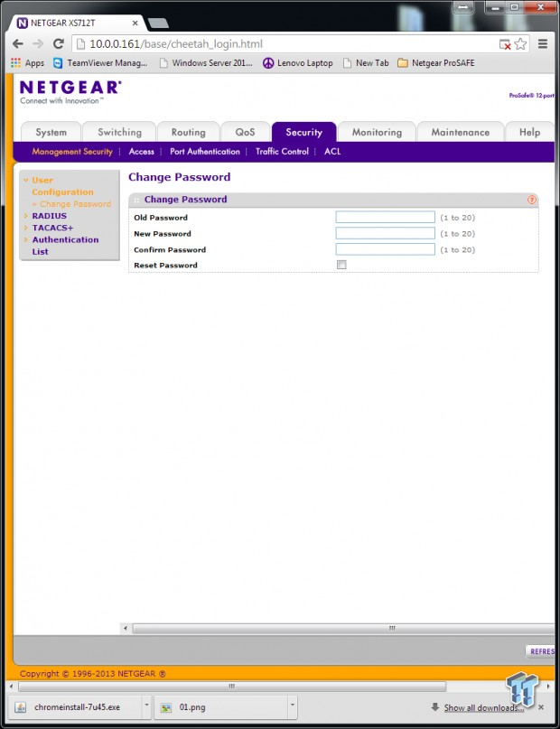Click inner horizontal scrollbar left arrow

click(126, 628)
